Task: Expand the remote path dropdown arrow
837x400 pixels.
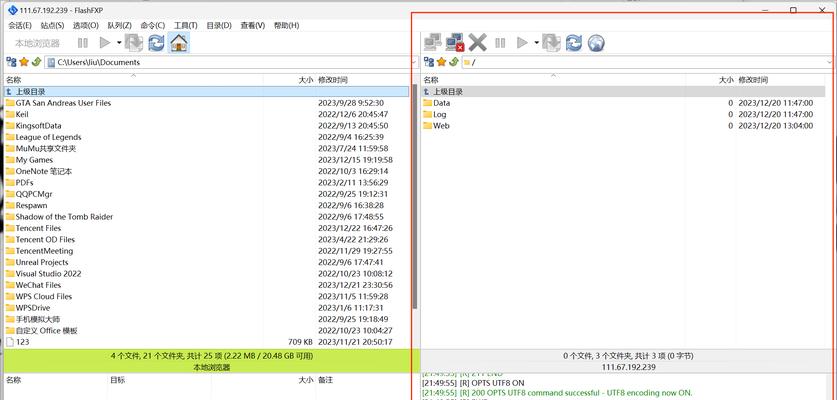Action: 829,62
